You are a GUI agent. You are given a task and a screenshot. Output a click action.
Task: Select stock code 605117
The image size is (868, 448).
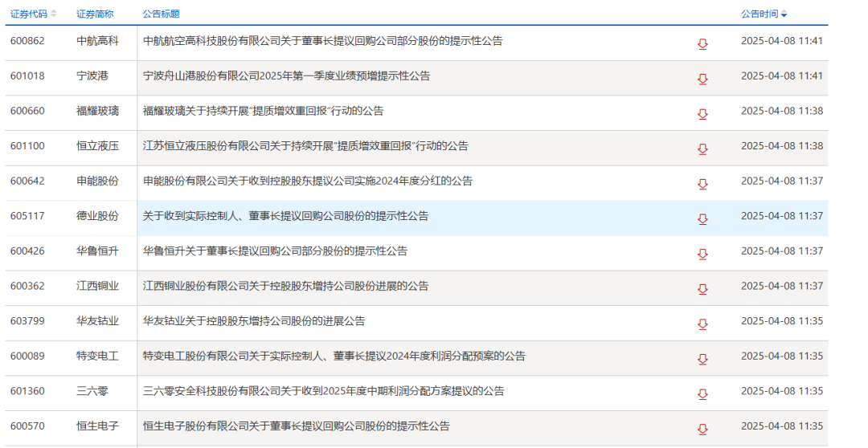(x=27, y=216)
